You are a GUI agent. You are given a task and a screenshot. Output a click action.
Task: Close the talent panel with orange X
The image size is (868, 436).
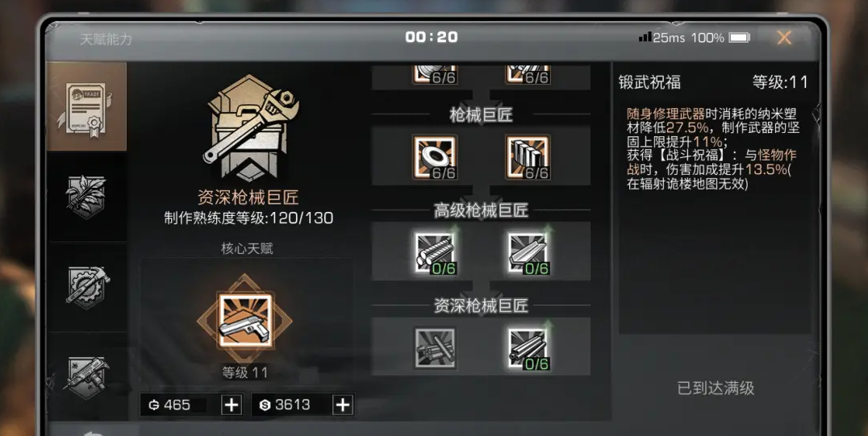click(x=784, y=38)
